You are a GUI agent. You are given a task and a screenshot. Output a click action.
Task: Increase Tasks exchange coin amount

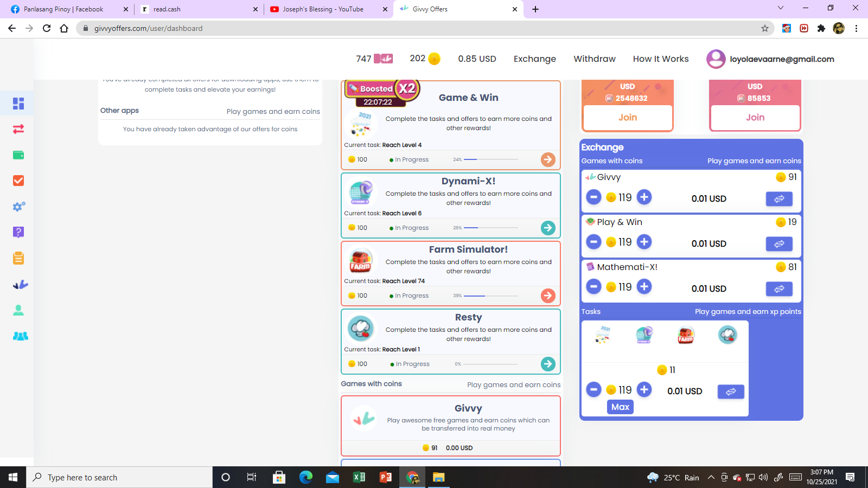coord(644,389)
